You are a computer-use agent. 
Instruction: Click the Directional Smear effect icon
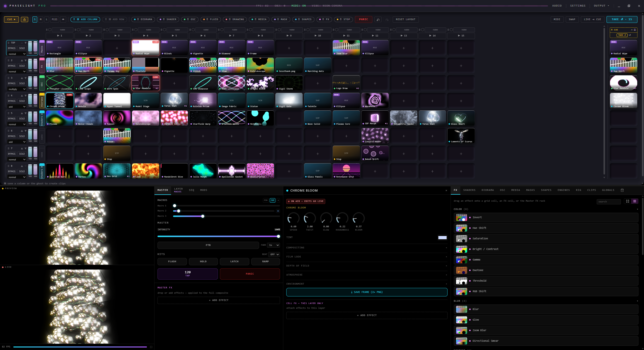click(x=461, y=341)
